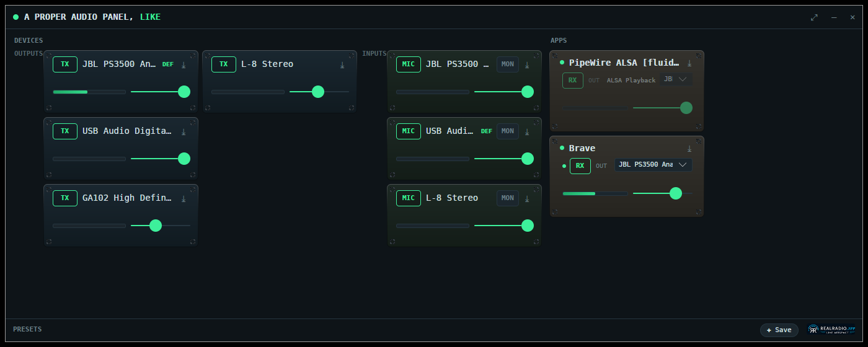Click the "PRESETS" label
868x347 pixels.
pyautogui.click(x=27, y=330)
